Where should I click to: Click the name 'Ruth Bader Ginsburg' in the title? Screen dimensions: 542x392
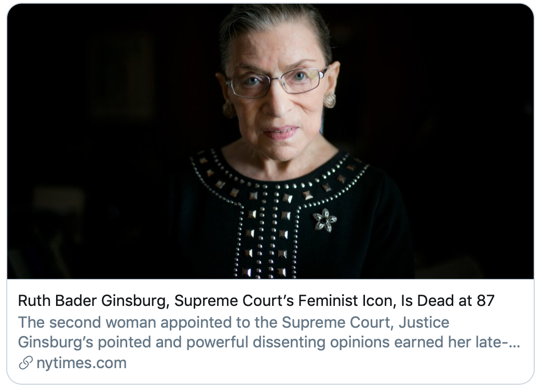(91, 300)
